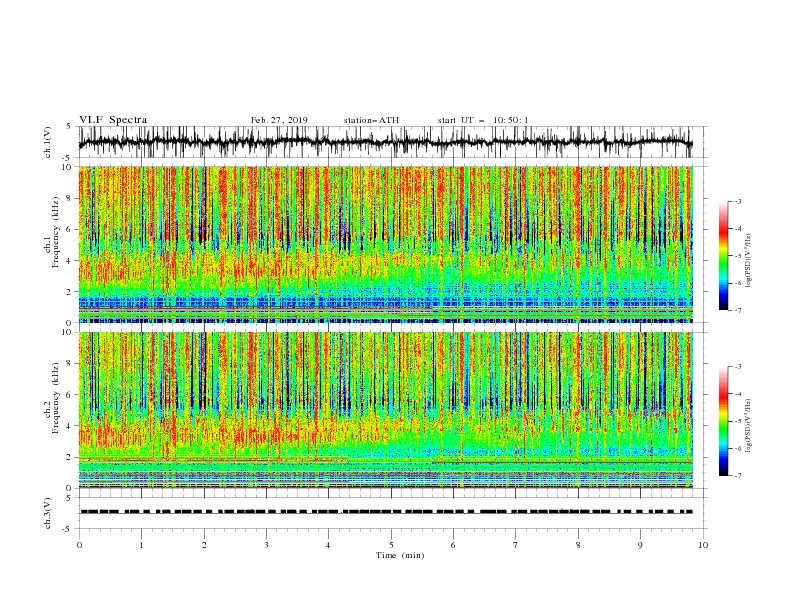Click inside the ch.2 spectrogram panel
792x612 pixels.
[385, 410]
